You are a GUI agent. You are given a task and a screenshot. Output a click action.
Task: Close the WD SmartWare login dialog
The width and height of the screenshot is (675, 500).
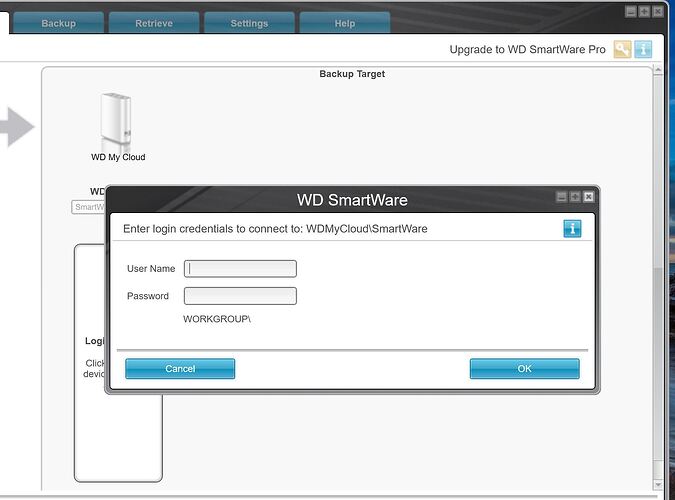point(588,197)
